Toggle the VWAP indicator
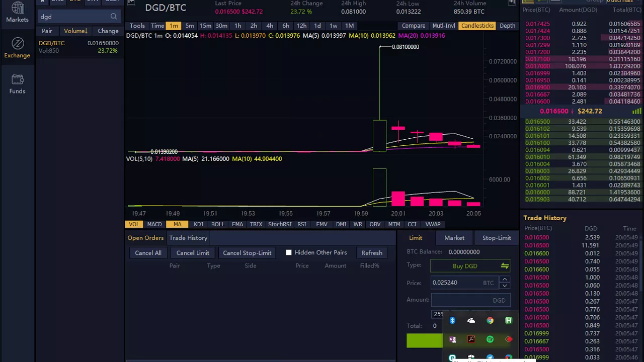 pos(433,224)
